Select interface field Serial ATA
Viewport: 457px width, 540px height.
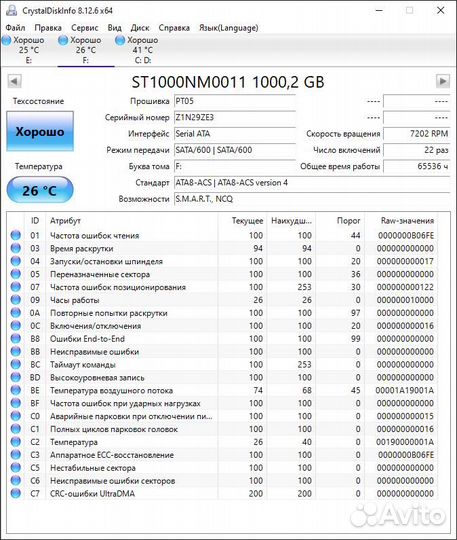pyautogui.click(x=235, y=134)
